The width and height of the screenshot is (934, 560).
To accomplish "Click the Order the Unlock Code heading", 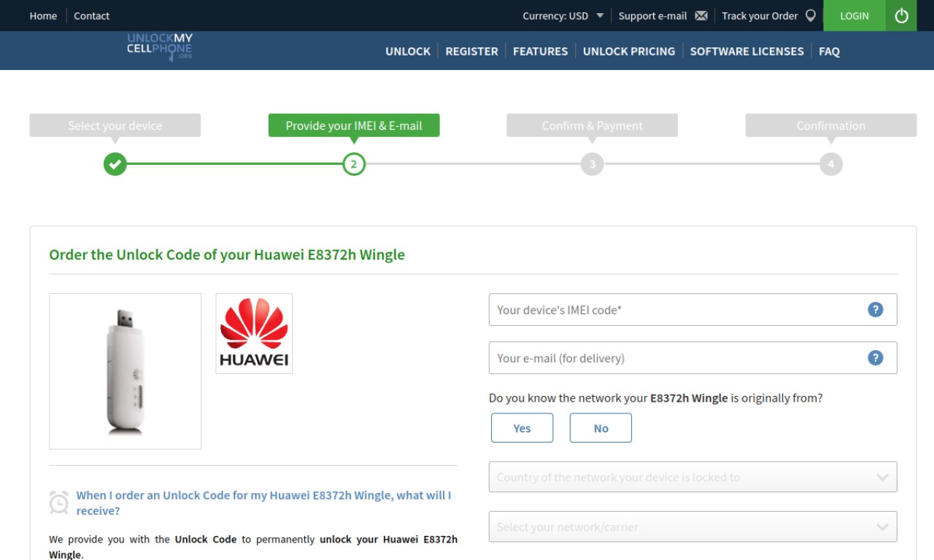I will [227, 254].
